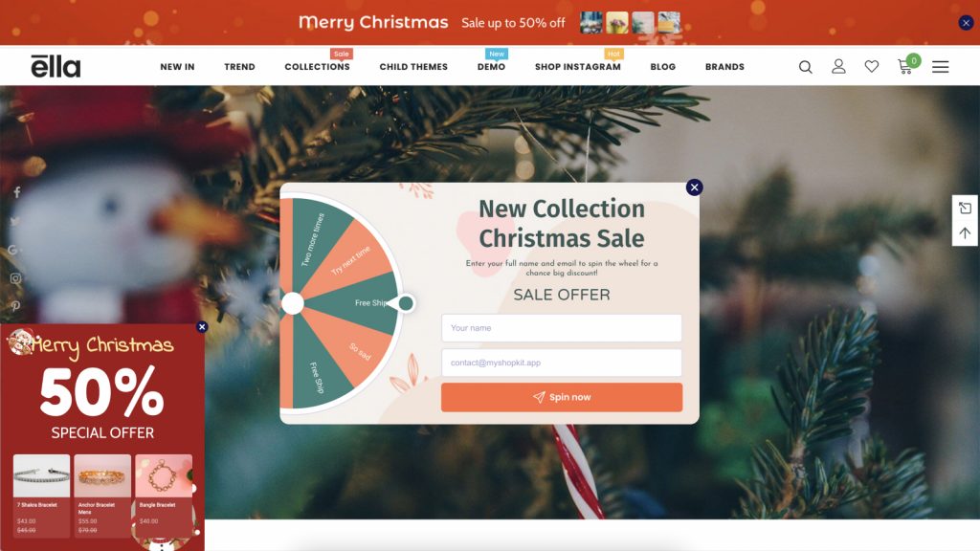The width and height of the screenshot is (980, 551).
Task: Click the back-to-top arrow icon
Action: pos(965,233)
